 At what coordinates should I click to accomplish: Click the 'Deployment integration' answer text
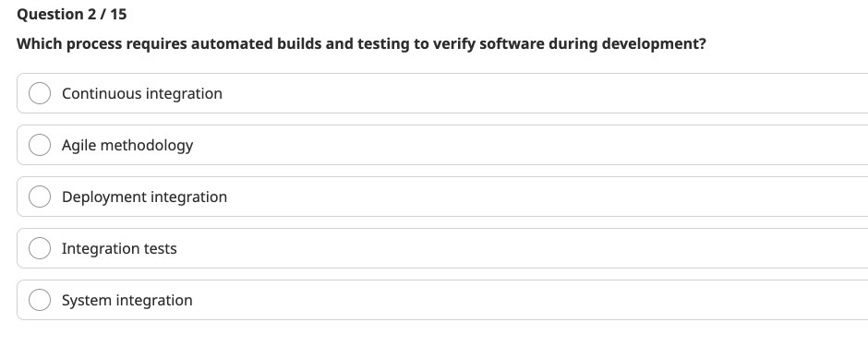point(144,197)
